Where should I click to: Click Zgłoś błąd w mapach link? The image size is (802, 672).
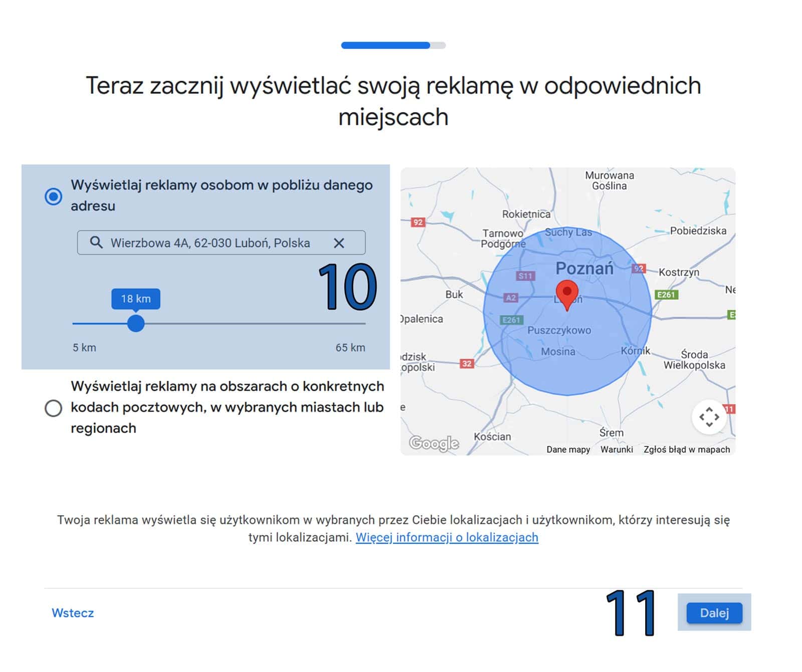click(x=686, y=450)
